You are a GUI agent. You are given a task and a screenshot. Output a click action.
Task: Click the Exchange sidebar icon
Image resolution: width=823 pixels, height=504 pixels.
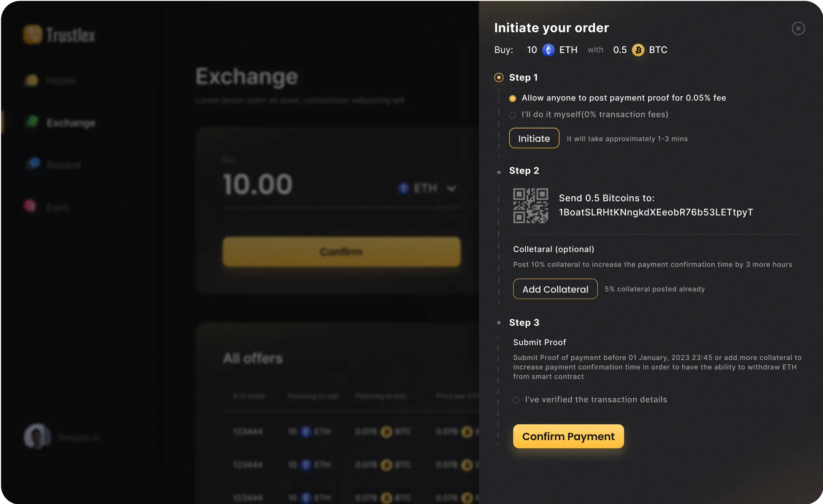[x=32, y=122]
